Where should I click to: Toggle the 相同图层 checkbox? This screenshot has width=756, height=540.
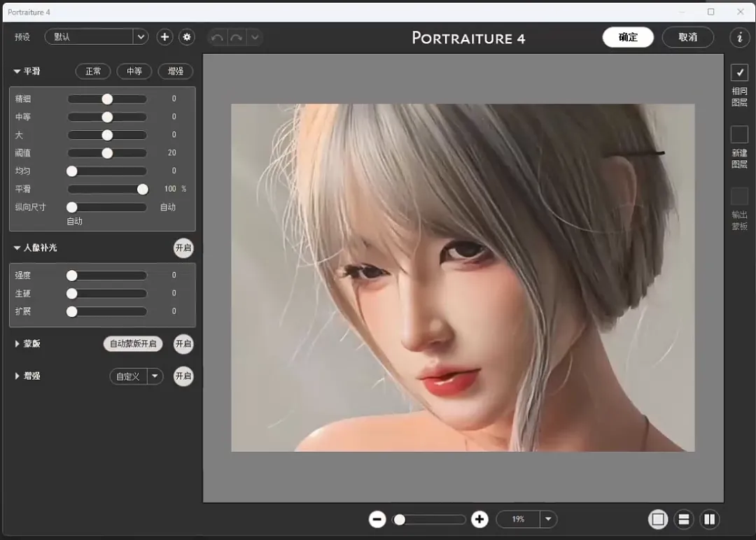[739, 72]
